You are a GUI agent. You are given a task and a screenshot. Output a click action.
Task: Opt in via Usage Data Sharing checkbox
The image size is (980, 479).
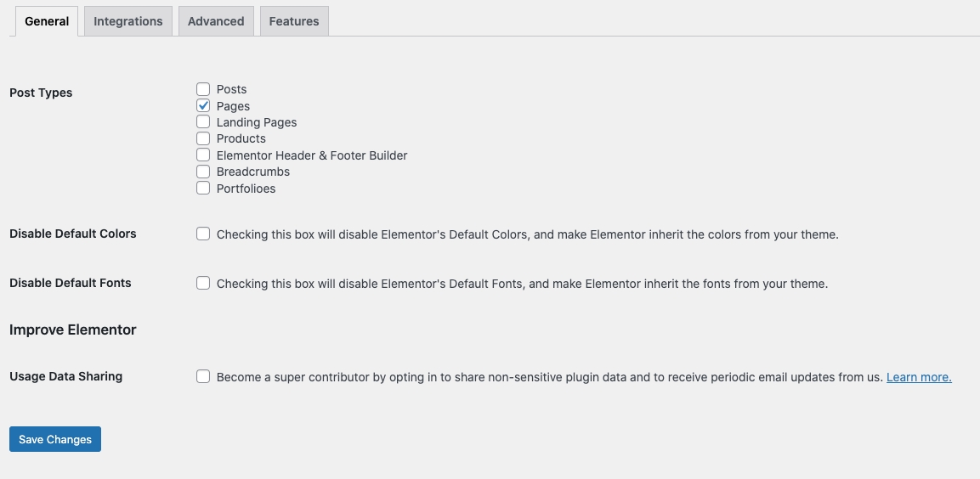[x=203, y=376]
